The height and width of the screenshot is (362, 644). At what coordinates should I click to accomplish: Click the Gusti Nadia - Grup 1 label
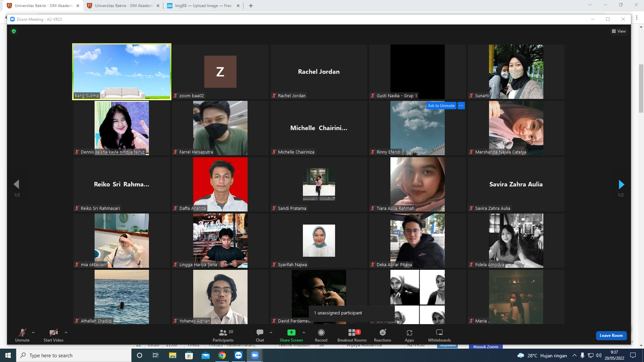click(x=397, y=96)
